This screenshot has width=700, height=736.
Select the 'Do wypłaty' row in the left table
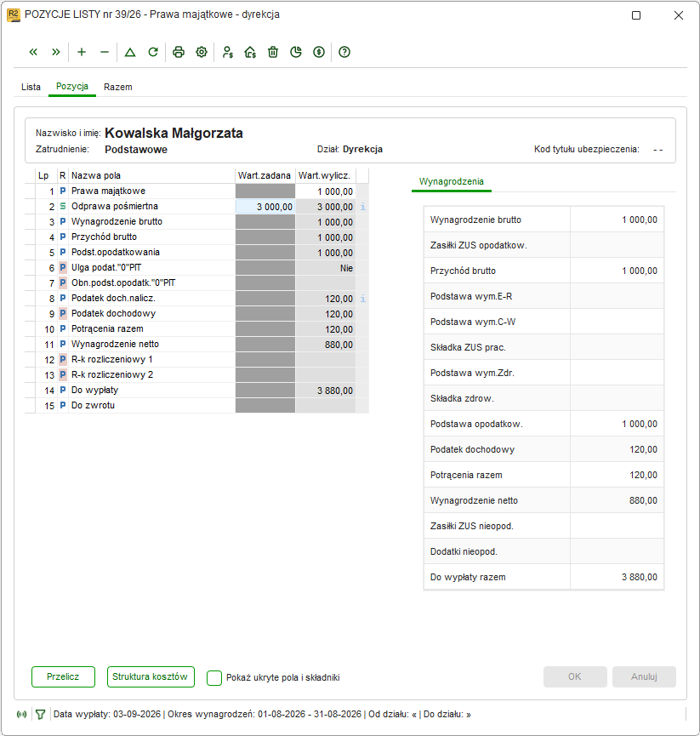195,390
